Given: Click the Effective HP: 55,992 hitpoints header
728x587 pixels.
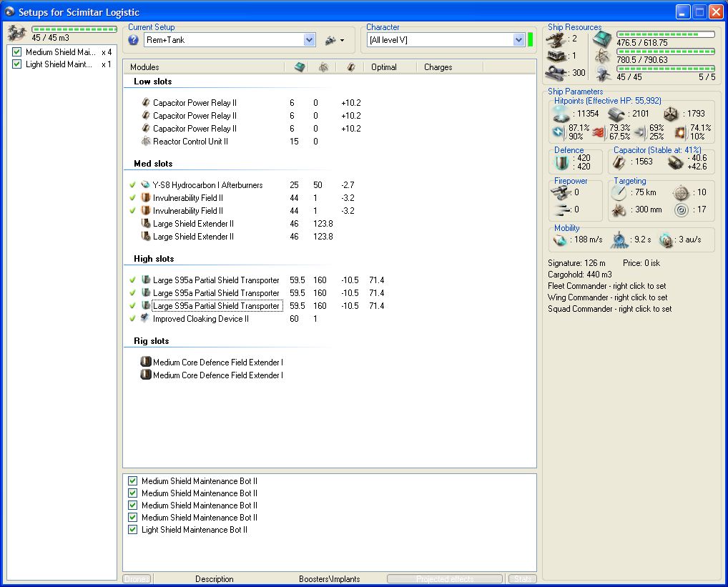Looking at the screenshot, I should 608,101.
